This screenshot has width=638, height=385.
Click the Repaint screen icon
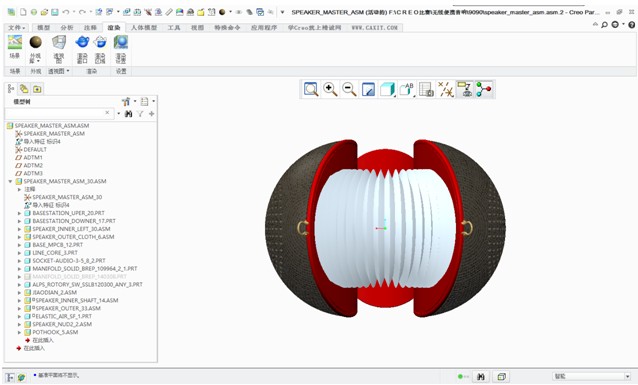(x=368, y=89)
